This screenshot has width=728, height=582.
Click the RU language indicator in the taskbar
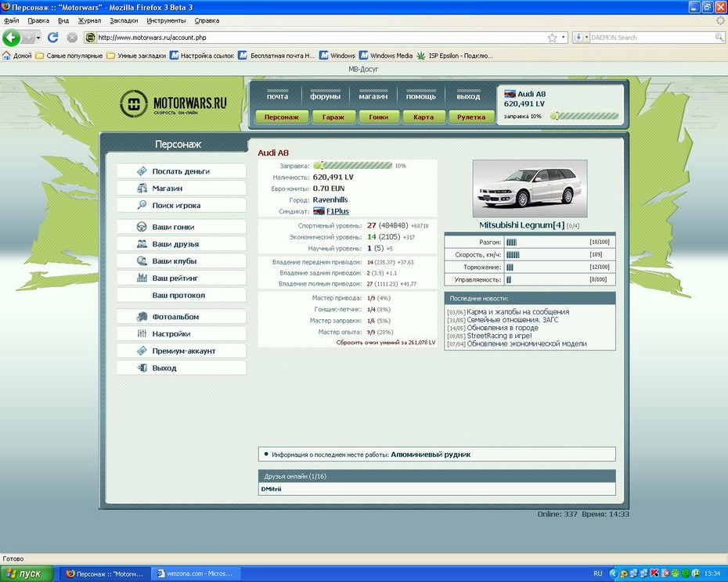598,573
